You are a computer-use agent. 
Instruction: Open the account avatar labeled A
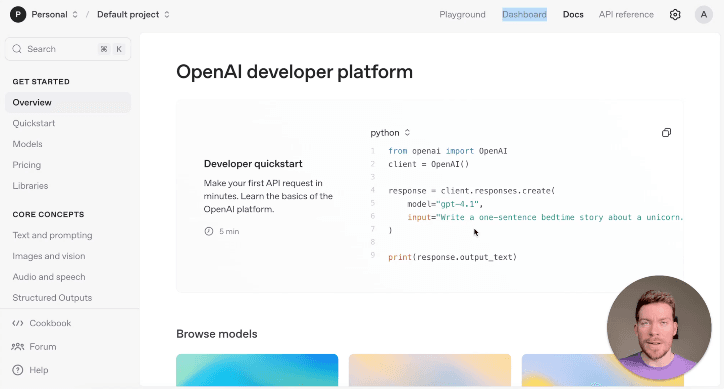704,15
